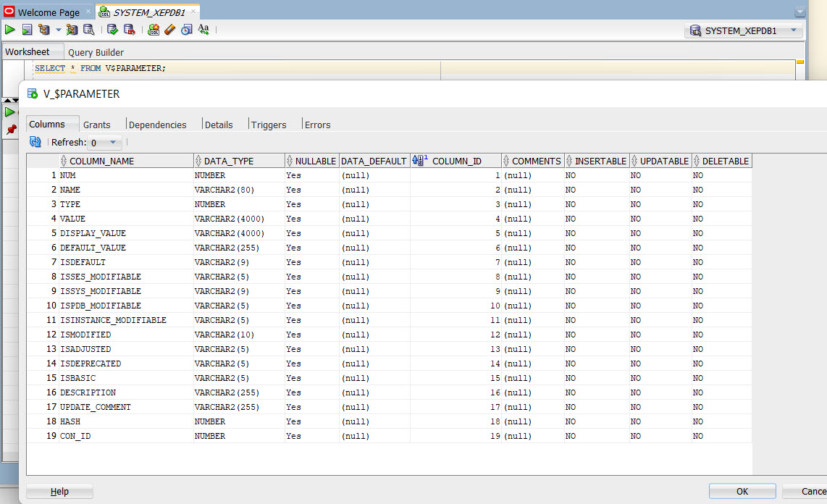The height and width of the screenshot is (504, 827).
Task: Click the VARCHAR2(80) data type cell
Action: pyautogui.click(x=239, y=190)
